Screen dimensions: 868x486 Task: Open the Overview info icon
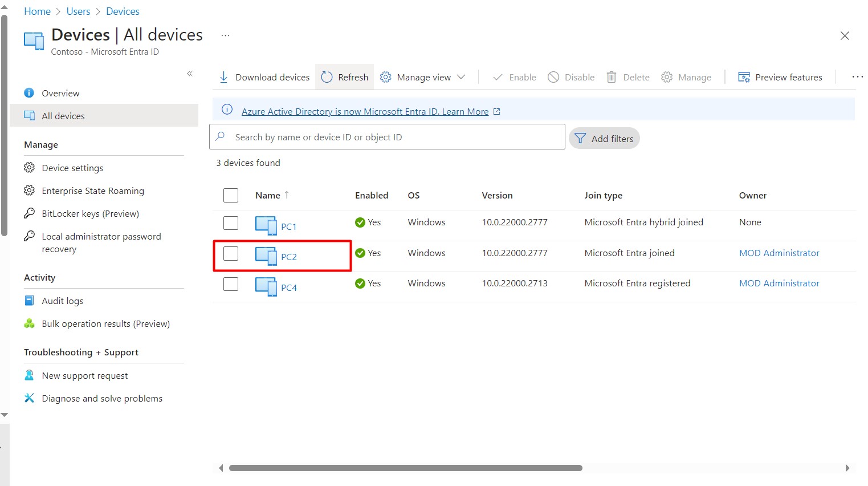(x=29, y=92)
